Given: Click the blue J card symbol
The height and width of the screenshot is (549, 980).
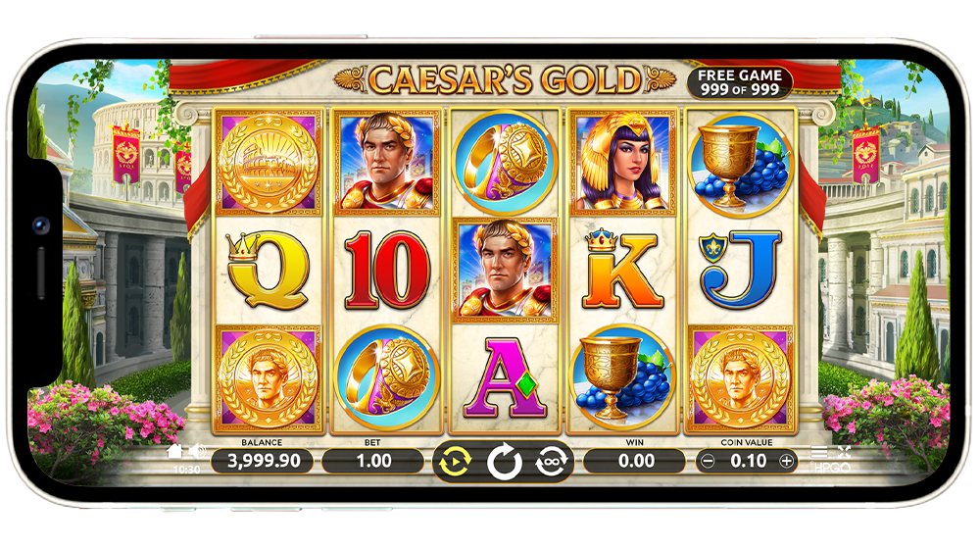Looking at the screenshot, I should 740,270.
